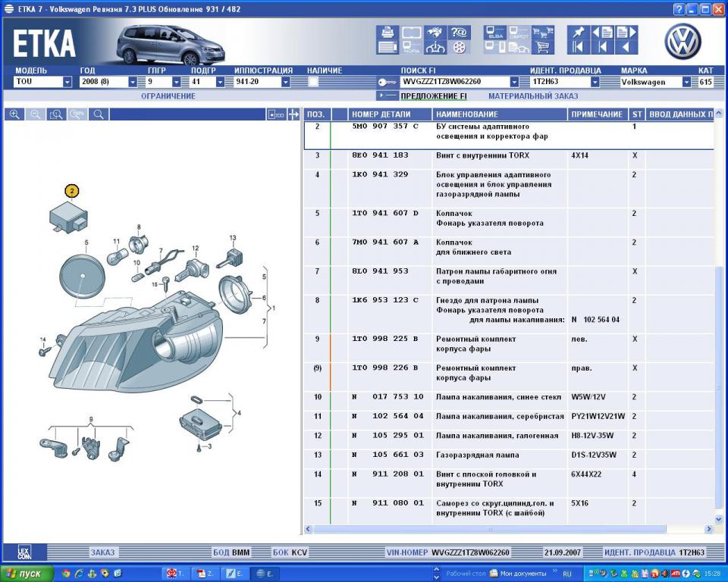This screenshot has width=728, height=582.
Task: Click note H8-12V-35W in row 12
Action: [592, 435]
